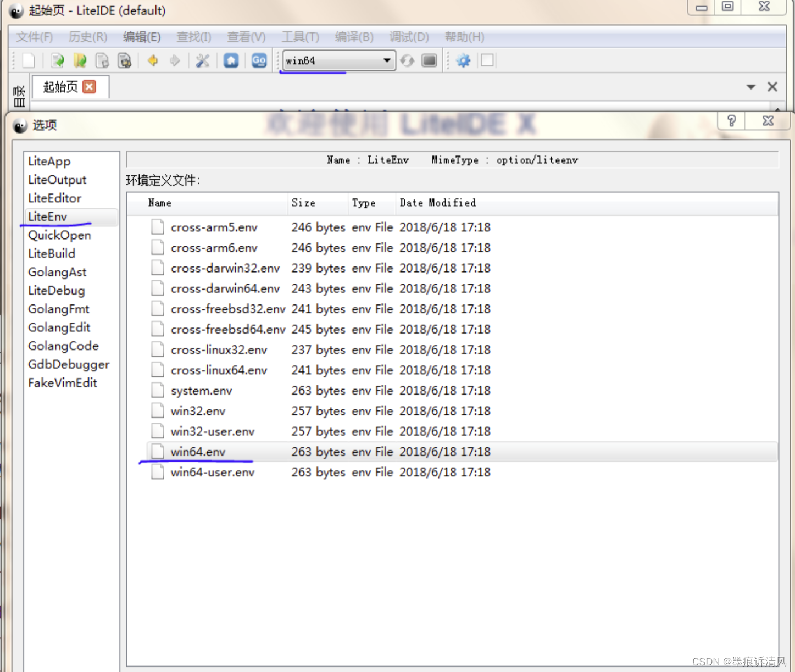This screenshot has width=795, height=672.
Task: Go back with the yellow left arrow
Action: (153, 60)
